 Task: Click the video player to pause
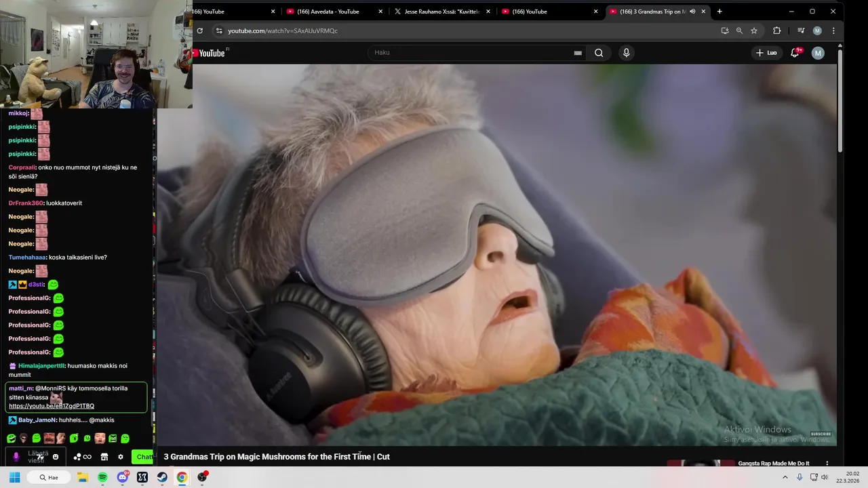(497, 255)
